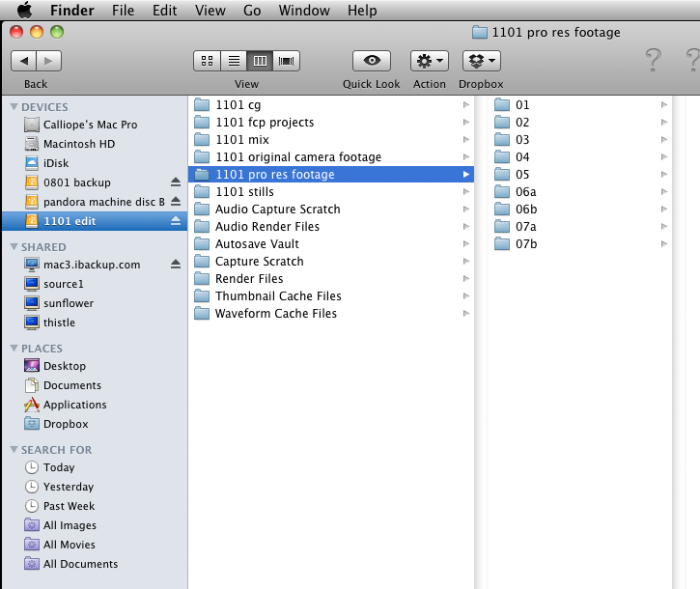Open the Action gear menu
This screenshot has height=589, width=700.
(430, 61)
